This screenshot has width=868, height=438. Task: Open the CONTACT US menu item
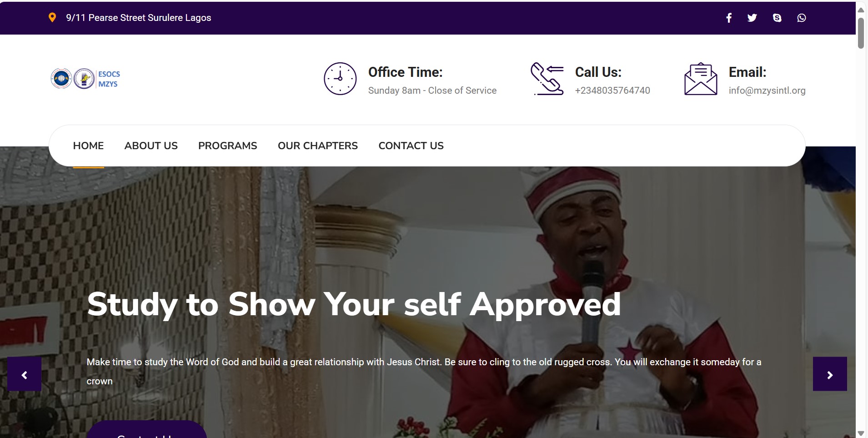click(411, 146)
